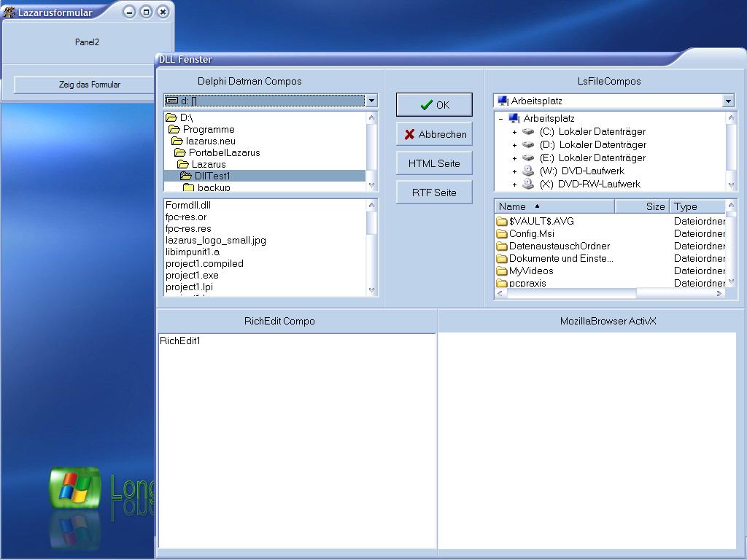Click the $VAULT$.AVG folder icon
This screenshot has height=560, width=747.
pyautogui.click(x=502, y=222)
